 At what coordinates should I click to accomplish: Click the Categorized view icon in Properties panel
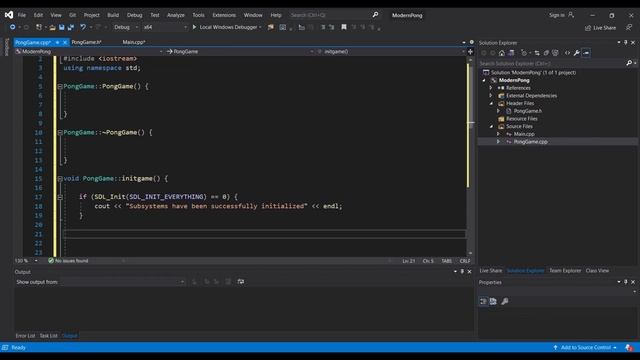[483, 302]
